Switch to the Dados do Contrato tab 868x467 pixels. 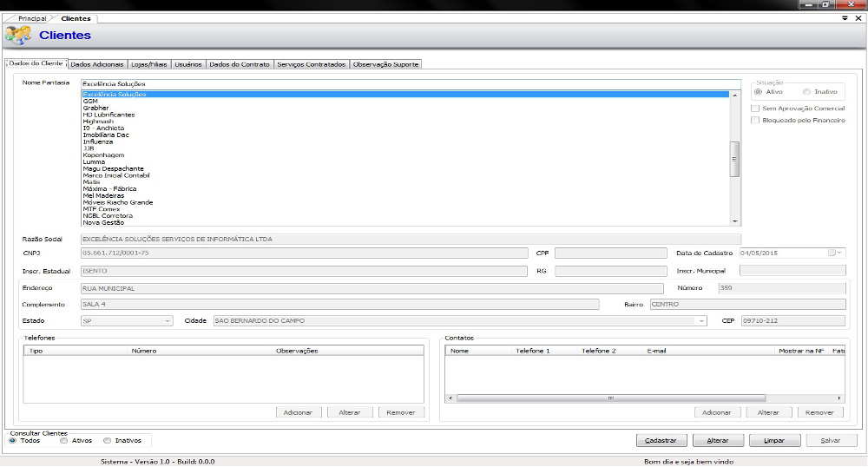coord(240,64)
